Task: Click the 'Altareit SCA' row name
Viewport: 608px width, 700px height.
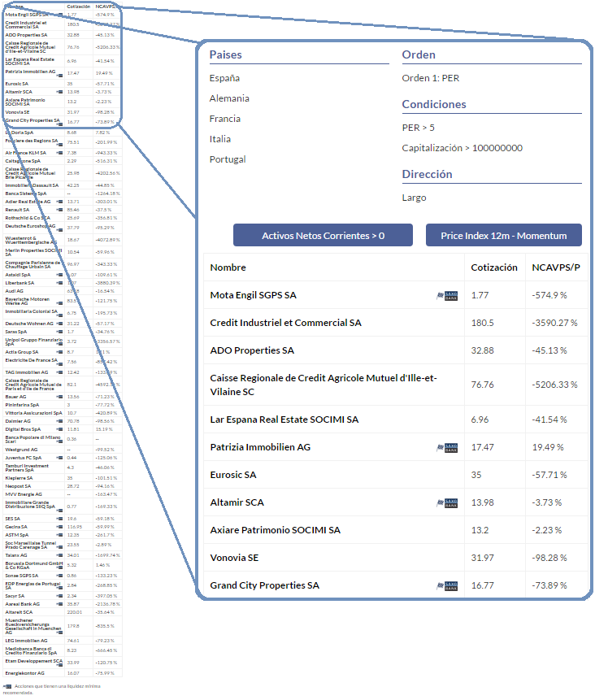Action: click(x=19, y=612)
